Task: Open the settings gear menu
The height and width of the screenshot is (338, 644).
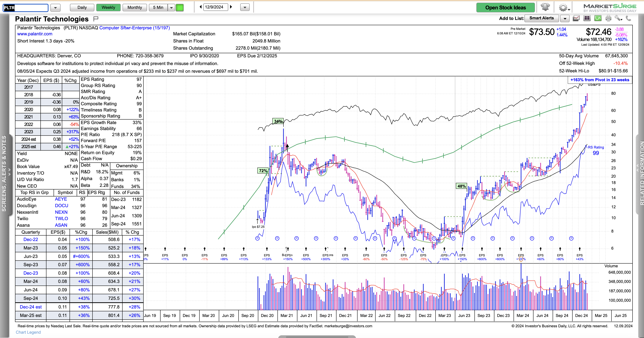Action: pos(563,8)
